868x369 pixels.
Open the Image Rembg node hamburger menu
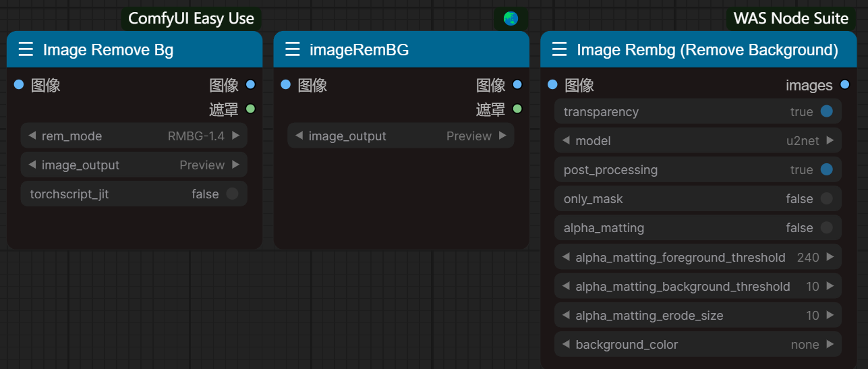tap(559, 50)
